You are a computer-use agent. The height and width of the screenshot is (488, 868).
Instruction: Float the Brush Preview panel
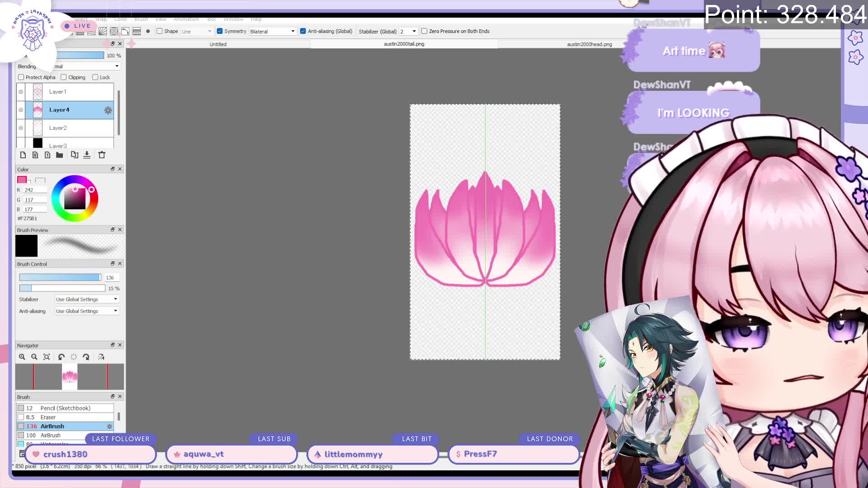113,230
